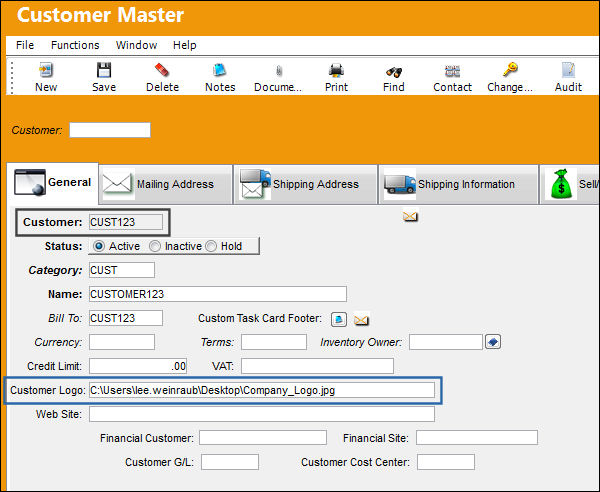Click the envelope icon beside Customer field
The width and height of the screenshot is (600, 492).
pos(410,217)
